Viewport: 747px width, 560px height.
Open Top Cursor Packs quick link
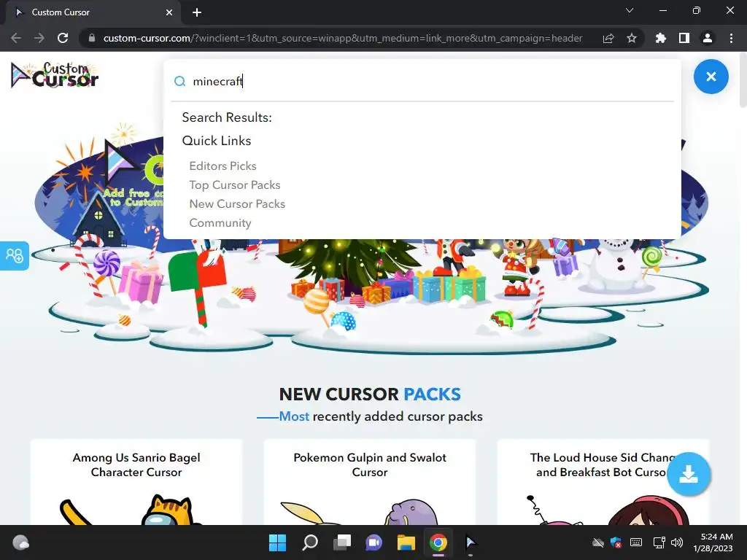234,184
